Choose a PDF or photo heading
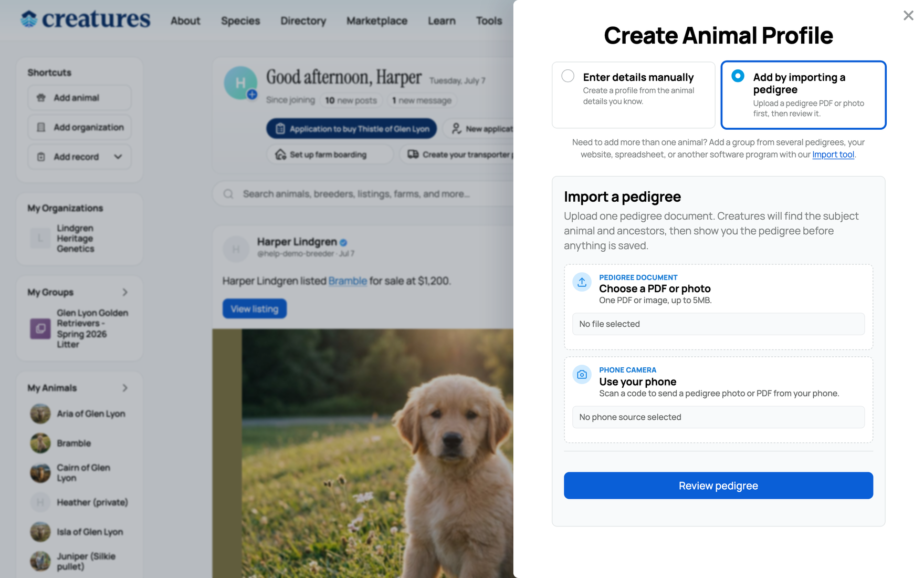924x578 pixels. (655, 288)
